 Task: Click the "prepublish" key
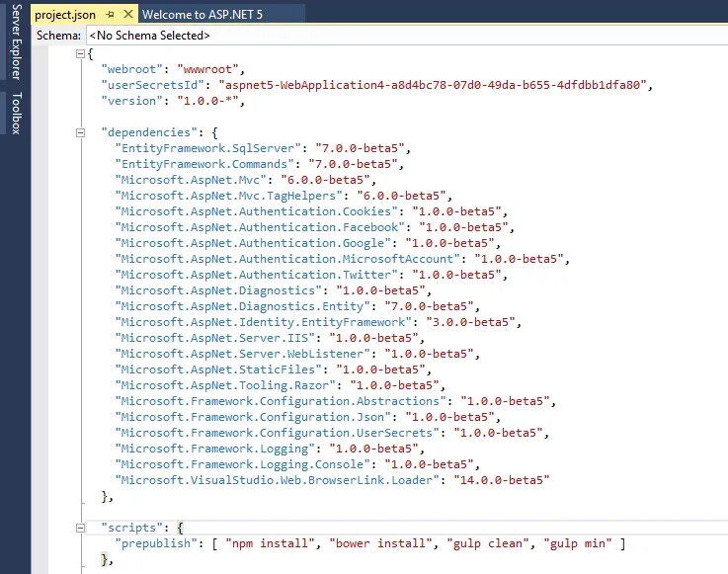156,543
